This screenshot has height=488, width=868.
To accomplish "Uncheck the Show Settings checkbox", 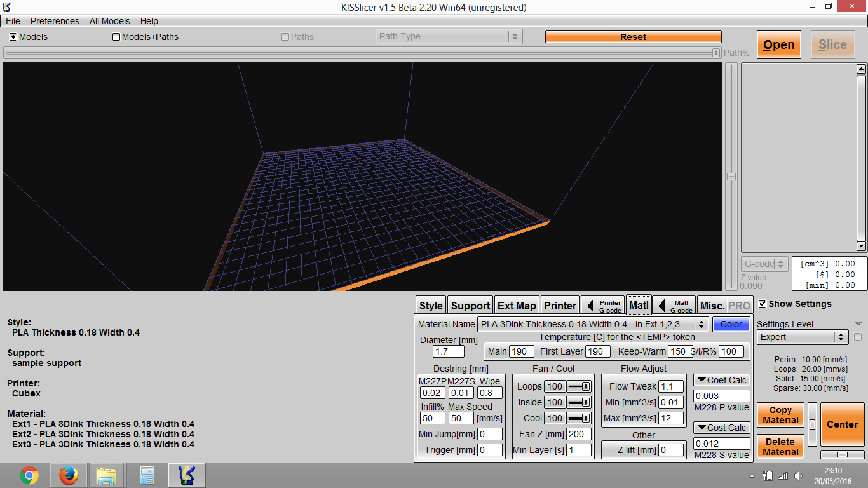I will pyautogui.click(x=763, y=304).
